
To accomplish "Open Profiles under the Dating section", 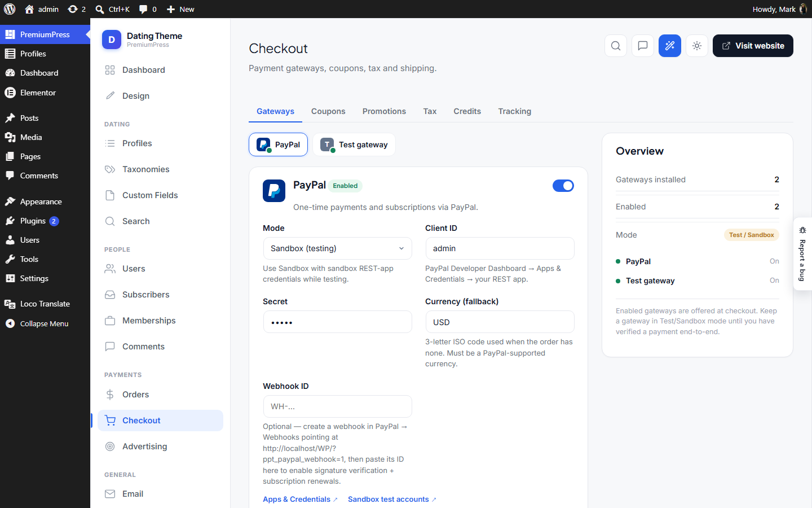I will click(160, 143).
